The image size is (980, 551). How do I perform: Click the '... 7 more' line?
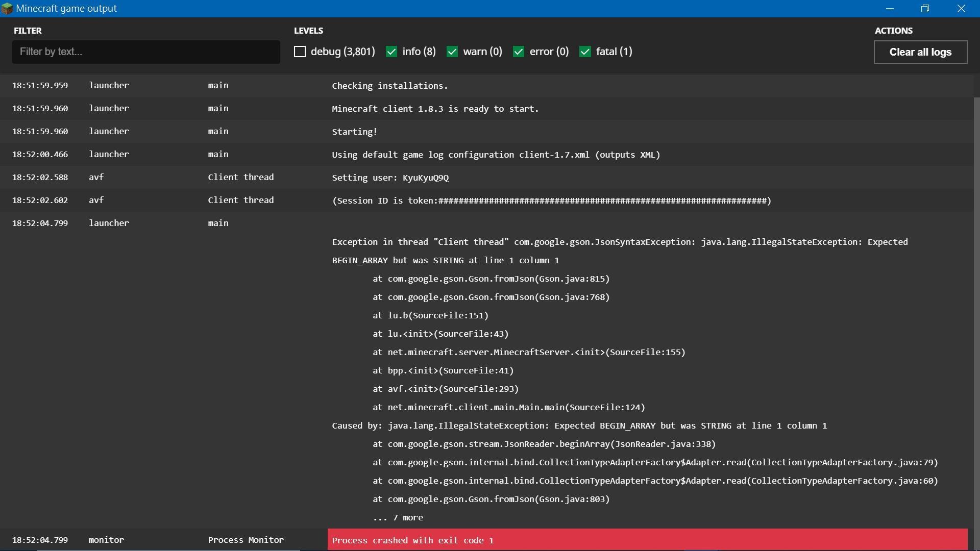pyautogui.click(x=398, y=517)
